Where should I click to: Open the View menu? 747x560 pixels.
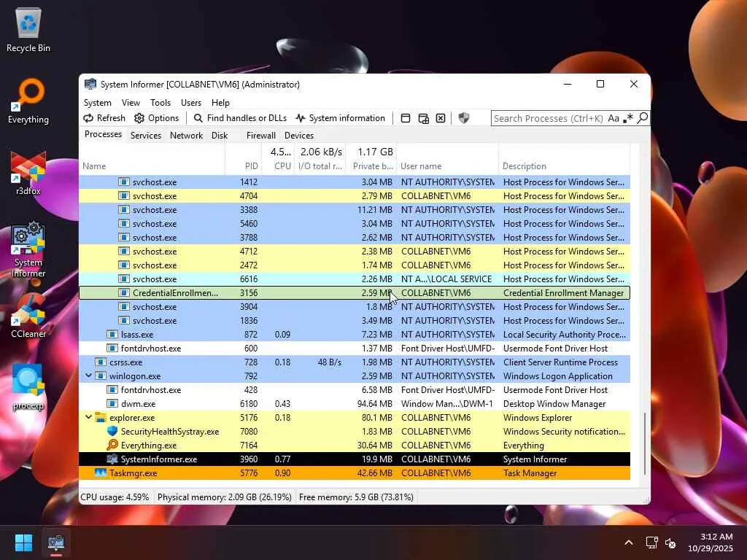tap(131, 103)
